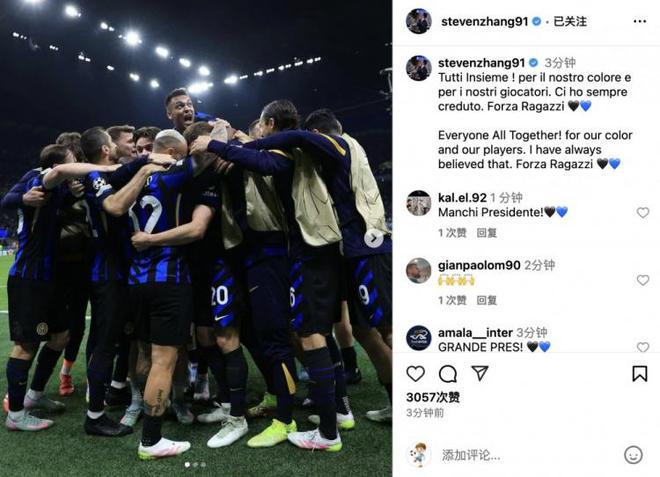This screenshot has height=477, width=660.
Task: Open the emoji picker smiley icon
Action: [x=633, y=455]
